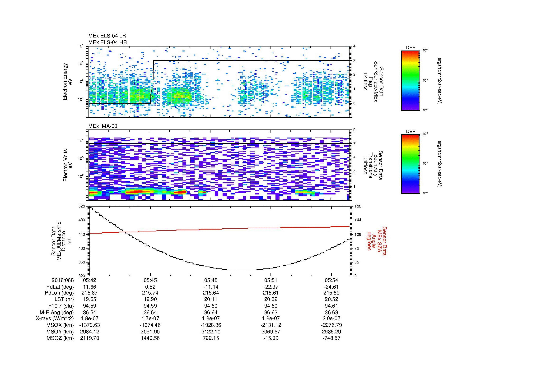Click the date label 2016/068
555x392 pixels.
coord(63,280)
